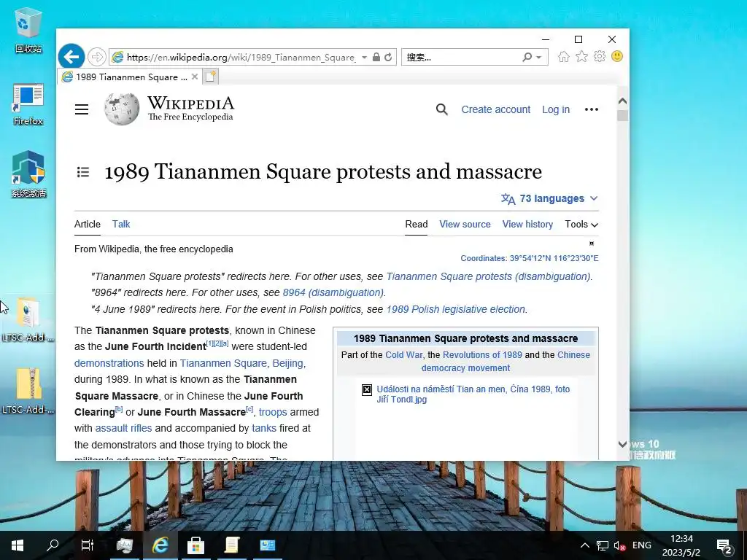
Task: Click the broken infobox image placeholder icon
Action: [367, 390]
